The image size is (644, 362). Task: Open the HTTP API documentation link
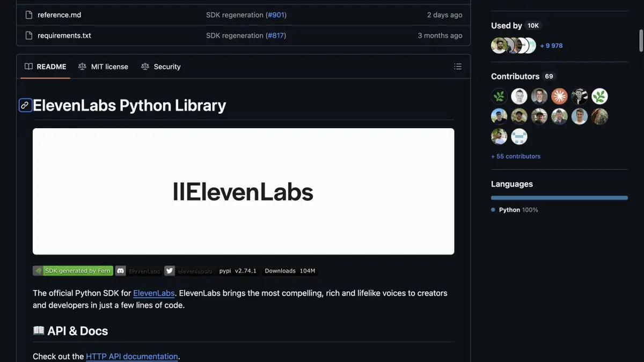point(132,357)
